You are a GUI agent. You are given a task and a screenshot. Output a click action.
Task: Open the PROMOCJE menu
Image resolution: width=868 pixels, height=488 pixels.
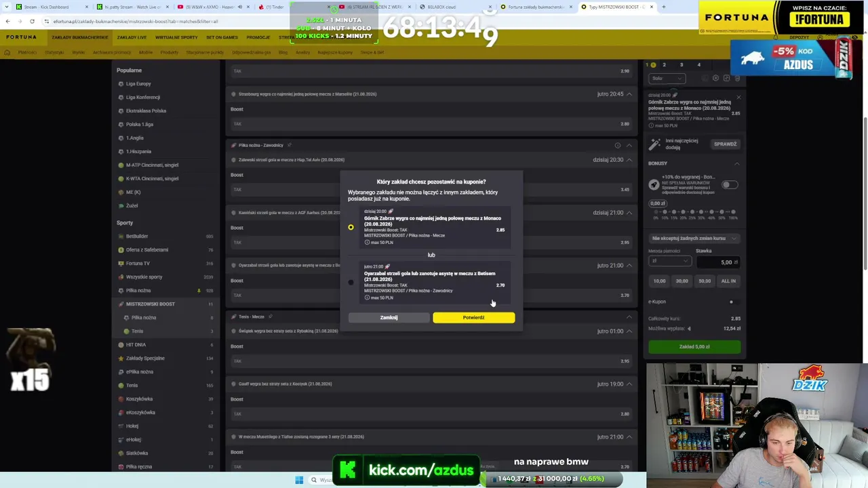coord(258,37)
